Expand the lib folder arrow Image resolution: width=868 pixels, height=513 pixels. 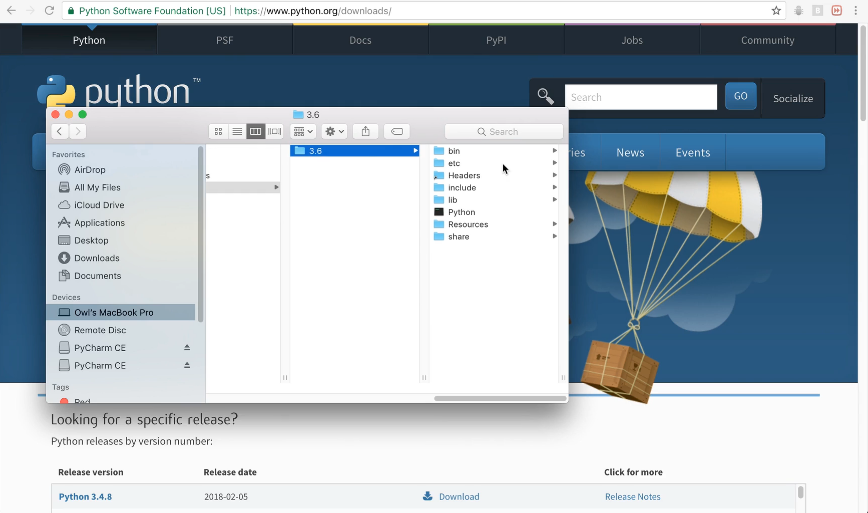[x=554, y=200]
